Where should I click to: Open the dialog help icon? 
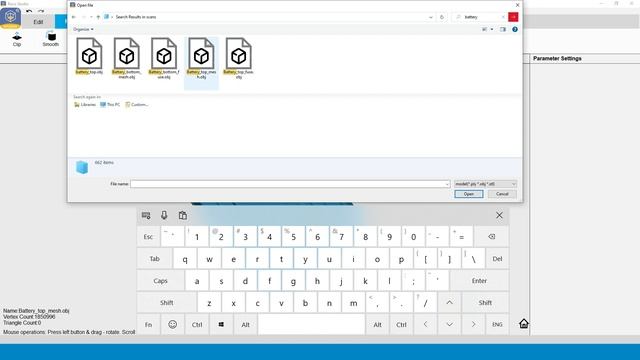(x=515, y=29)
